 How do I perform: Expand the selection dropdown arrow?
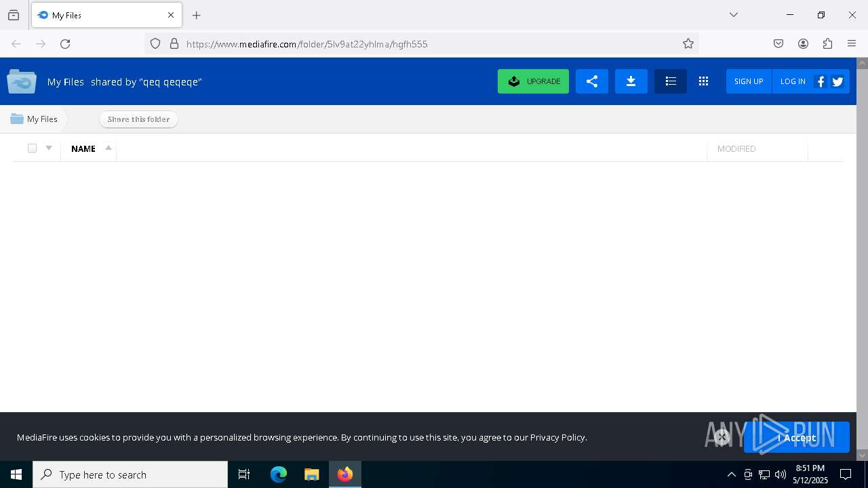point(49,148)
